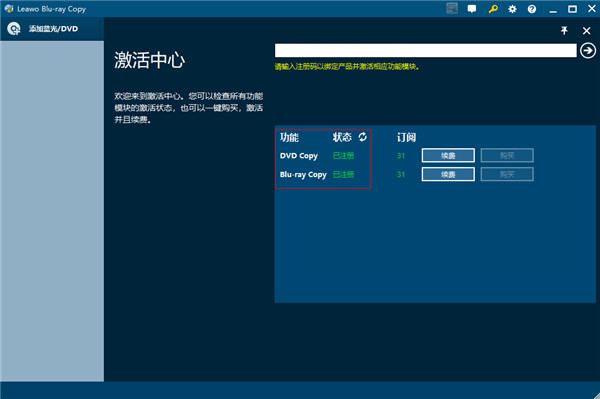
Task: Click the 功能 column header
Action: coord(289,137)
